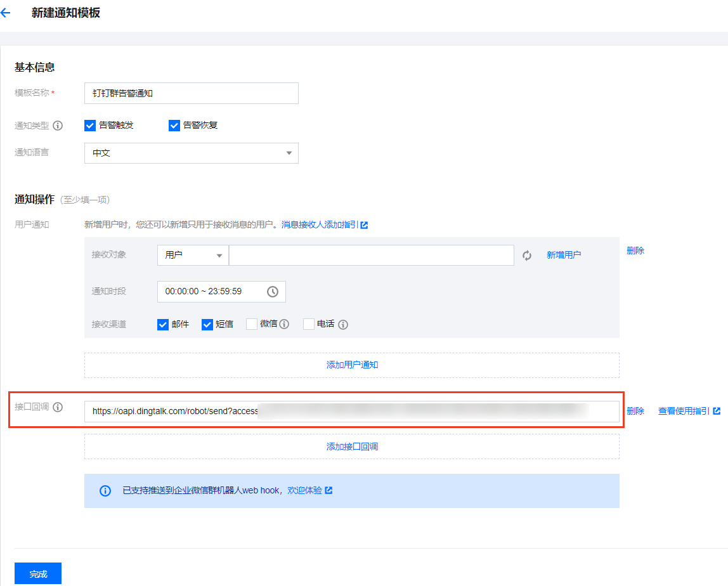This screenshot has height=586, width=728.
Task: Uncheck the 告警触发 checkbox
Action: tap(90, 126)
